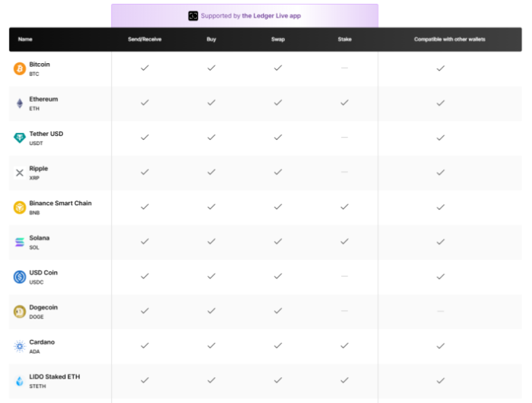Click the Stake column header

click(x=344, y=39)
